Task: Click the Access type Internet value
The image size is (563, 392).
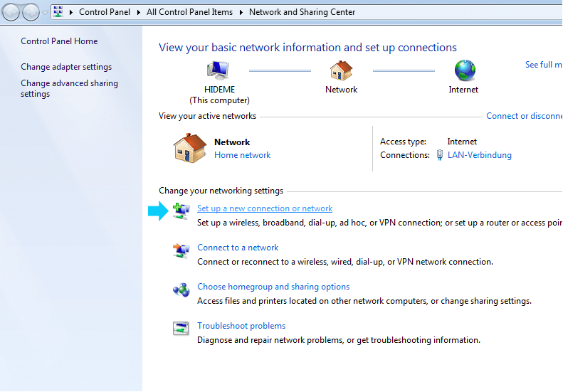Action: tap(462, 142)
